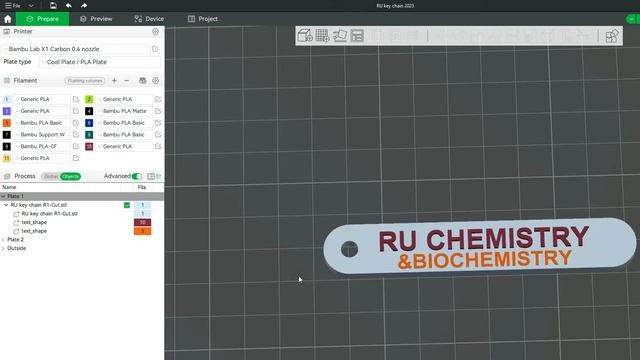Screen dimensions: 640x360
Task: Open the printer preset dropdown
Action: coord(76,49)
